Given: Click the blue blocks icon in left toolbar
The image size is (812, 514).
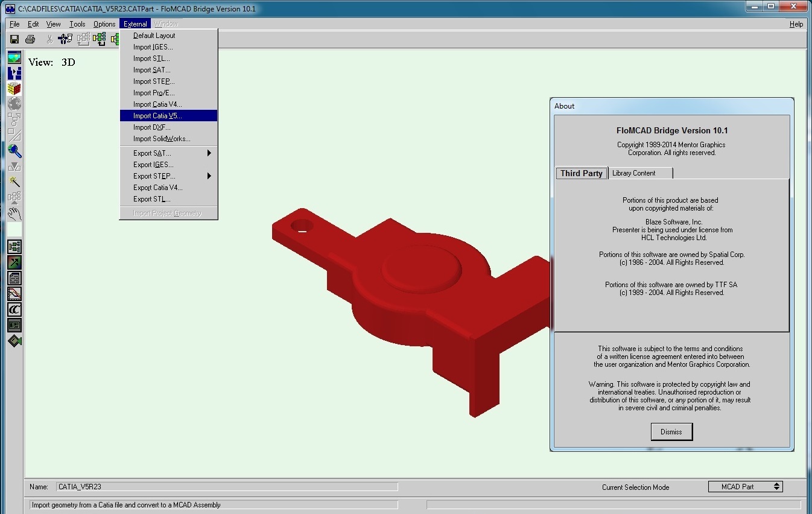Looking at the screenshot, I should coord(14,74).
